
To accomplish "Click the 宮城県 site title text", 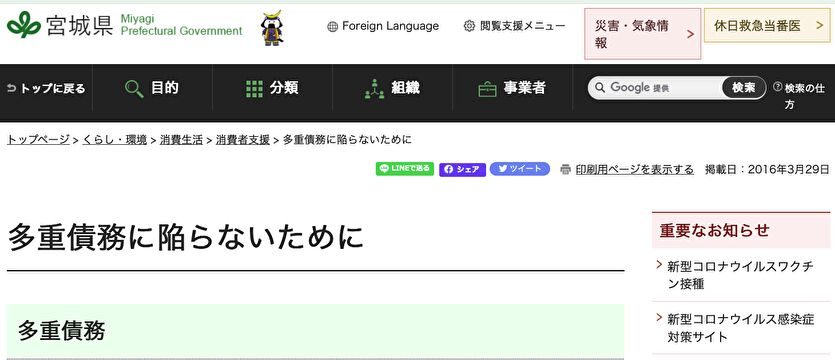I will (79, 26).
